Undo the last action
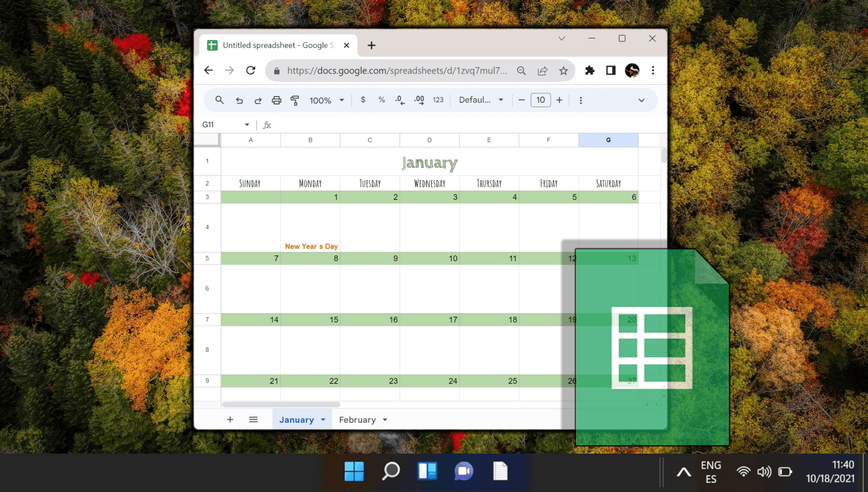The image size is (868, 492). point(240,100)
